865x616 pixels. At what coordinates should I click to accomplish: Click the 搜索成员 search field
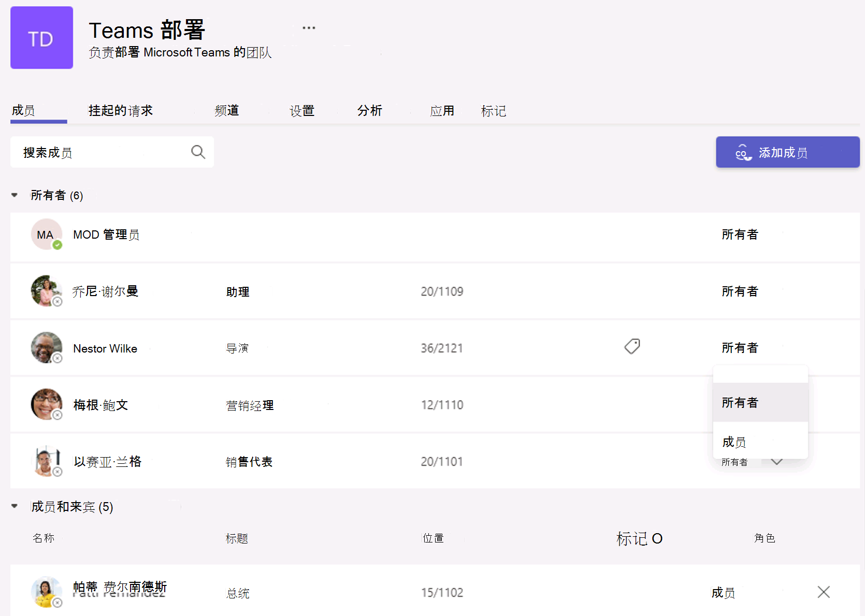click(112, 152)
